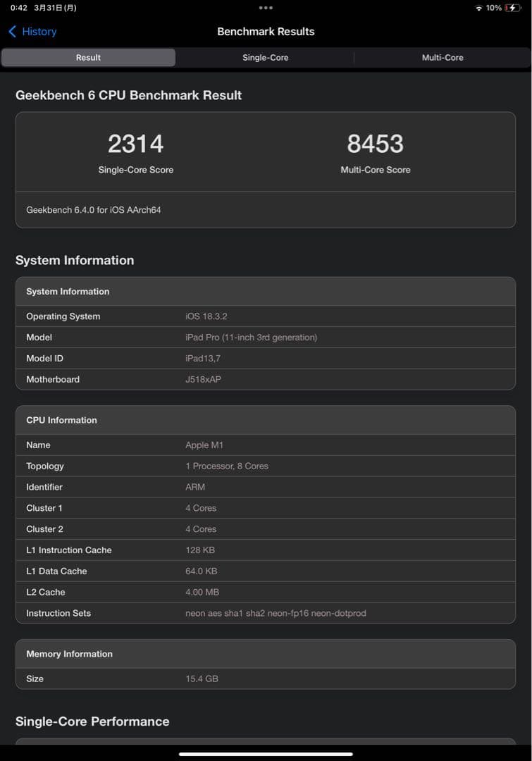532x761 pixels.
Task: Tap the back chevron arrow icon
Action: click(13, 32)
